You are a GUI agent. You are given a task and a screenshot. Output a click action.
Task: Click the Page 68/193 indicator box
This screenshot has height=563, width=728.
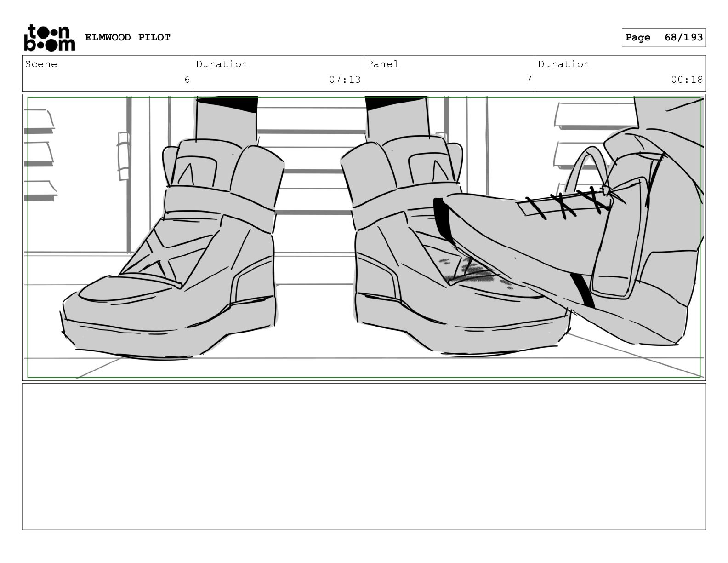tap(664, 38)
